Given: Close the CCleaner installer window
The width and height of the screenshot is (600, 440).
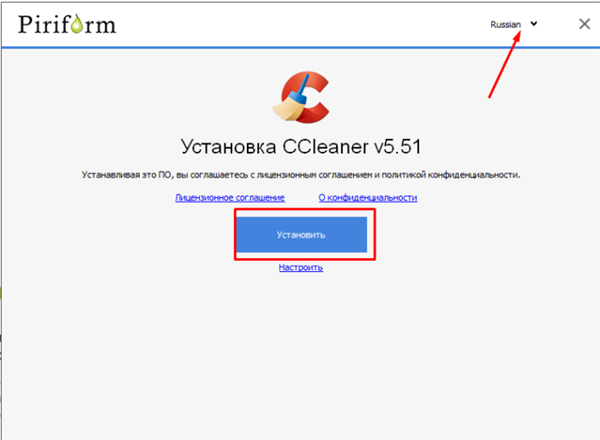Looking at the screenshot, I should 584,24.
